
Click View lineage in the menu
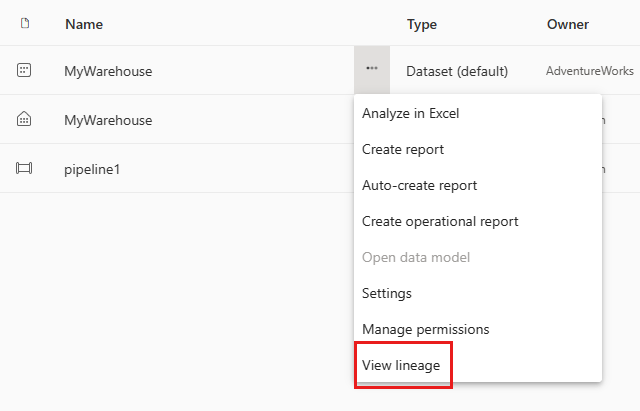coord(401,365)
